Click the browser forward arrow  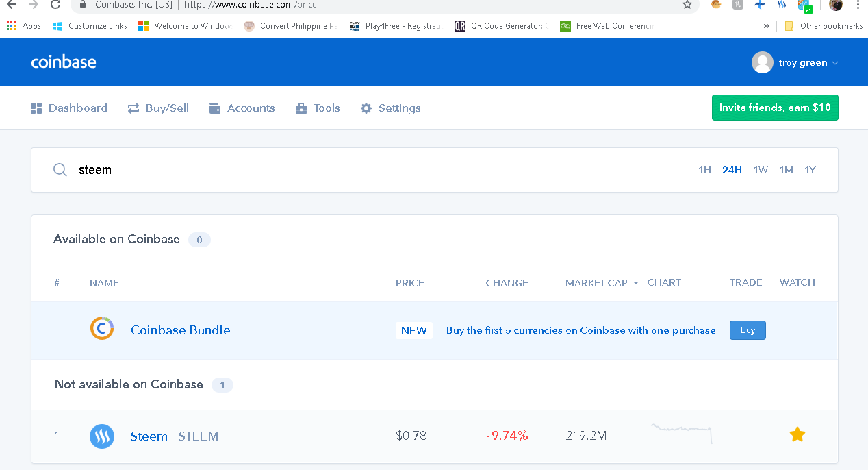(x=34, y=5)
